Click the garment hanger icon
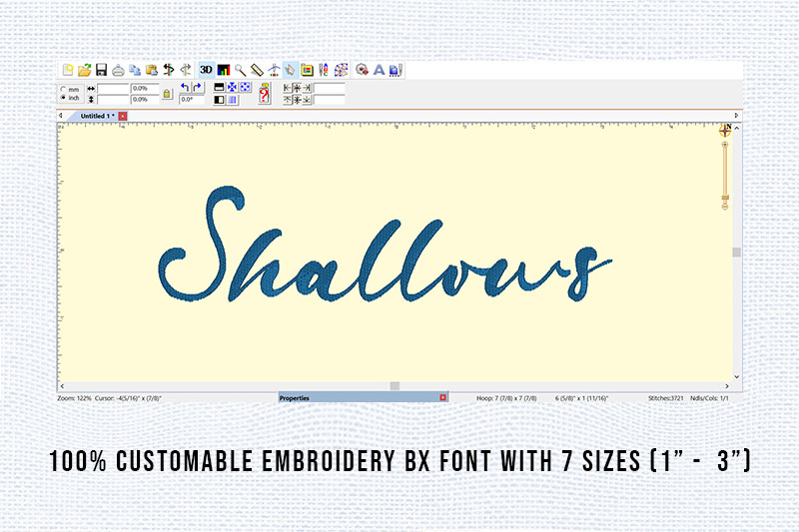The width and height of the screenshot is (799, 532). tap(274, 70)
